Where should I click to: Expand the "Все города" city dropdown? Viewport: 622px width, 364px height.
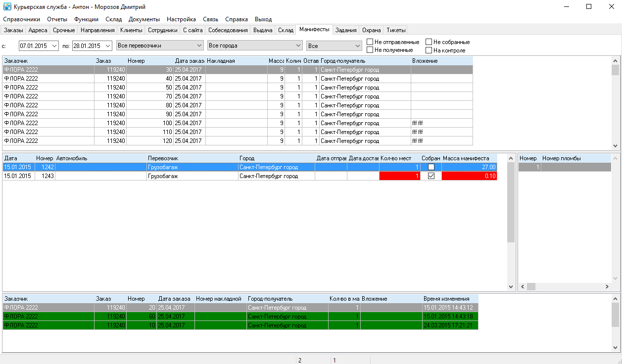point(298,45)
